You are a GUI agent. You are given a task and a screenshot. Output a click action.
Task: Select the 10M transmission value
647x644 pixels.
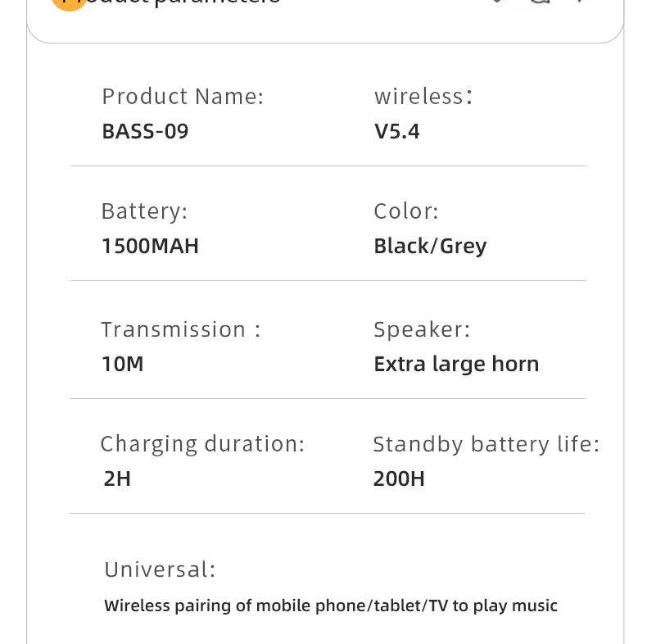point(123,364)
